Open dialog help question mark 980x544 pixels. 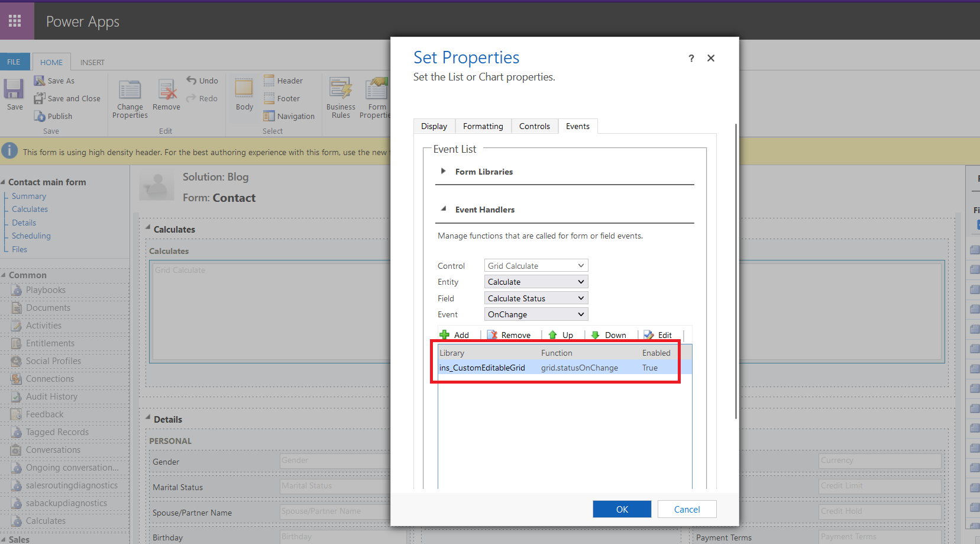691,58
